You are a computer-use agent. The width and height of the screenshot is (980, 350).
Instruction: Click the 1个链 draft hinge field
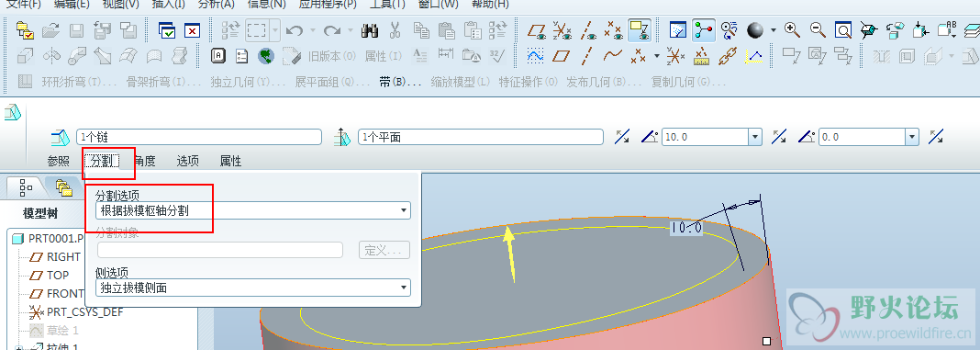199,137
